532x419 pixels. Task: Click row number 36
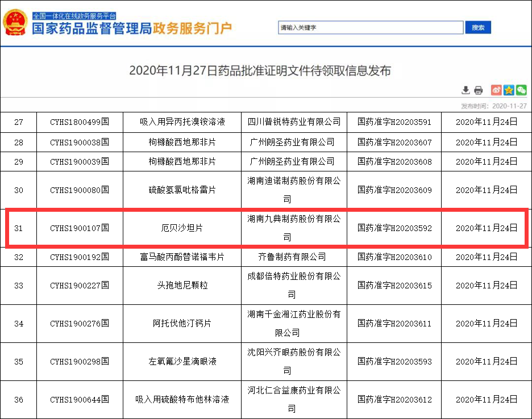(x=19, y=400)
